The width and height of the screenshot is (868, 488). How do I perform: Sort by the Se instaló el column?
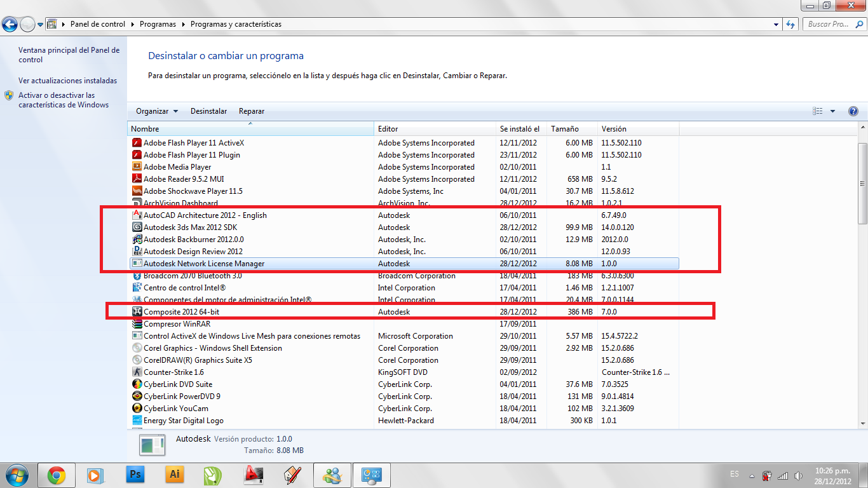tap(522, 129)
